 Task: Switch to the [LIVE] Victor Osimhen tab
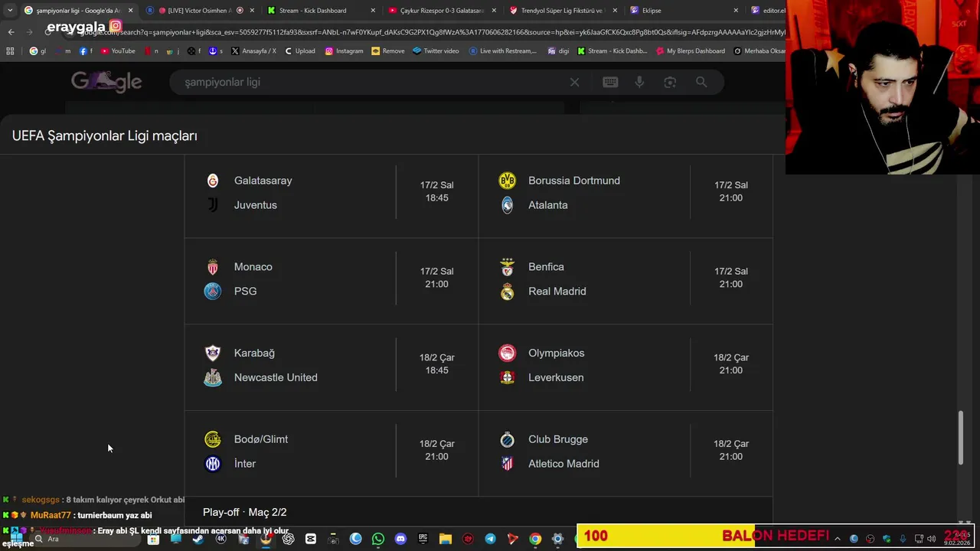tap(199, 11)
